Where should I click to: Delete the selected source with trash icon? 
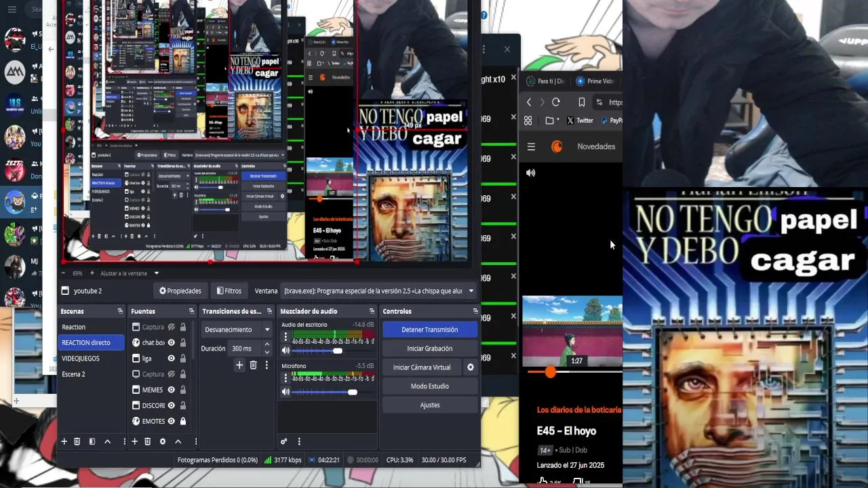click(148, 441)
